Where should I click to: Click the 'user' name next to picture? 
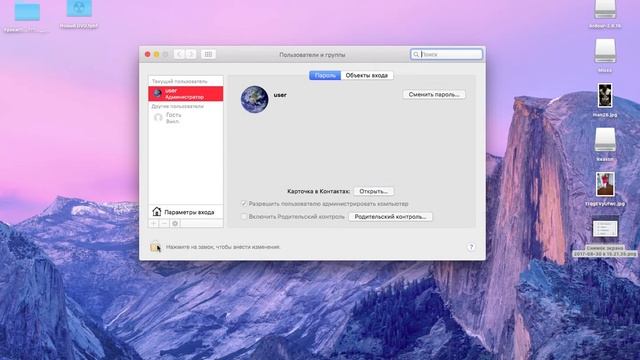tap(280, 95)
